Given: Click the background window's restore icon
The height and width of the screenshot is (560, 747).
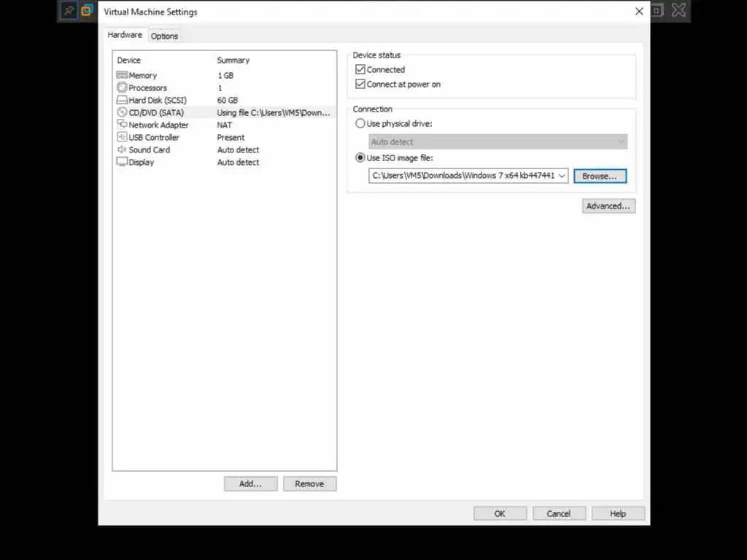Looking at the screenshot, I should [657, 10].
